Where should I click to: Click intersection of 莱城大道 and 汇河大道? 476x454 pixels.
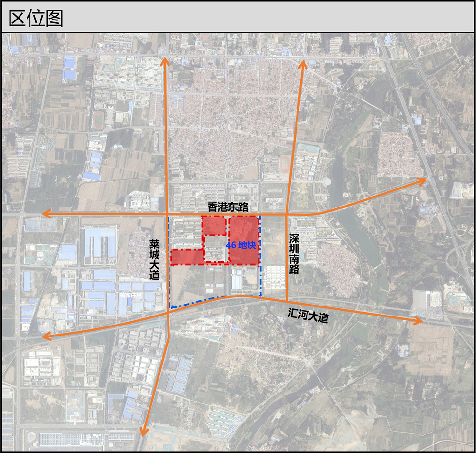click(168, 313)
